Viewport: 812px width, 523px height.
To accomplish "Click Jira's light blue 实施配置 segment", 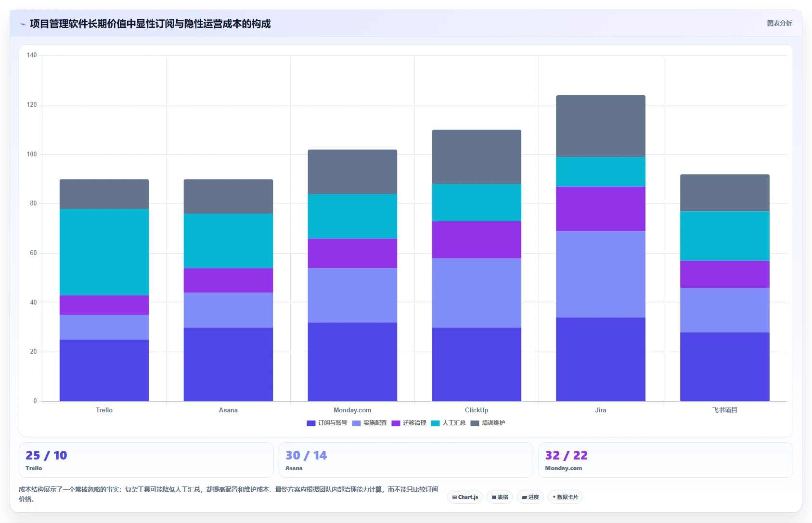I will pyautogui.click(x=601, y=274).
